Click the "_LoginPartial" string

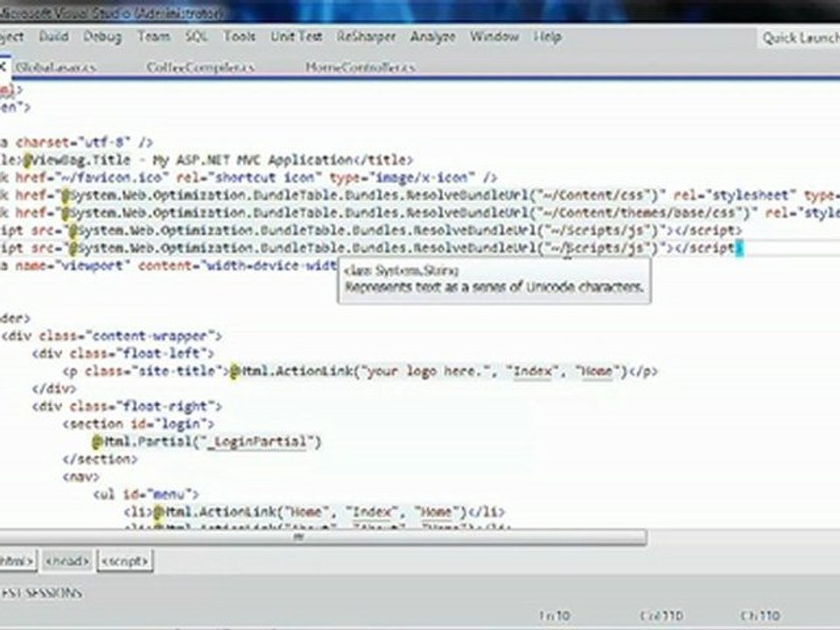(259, 441)
